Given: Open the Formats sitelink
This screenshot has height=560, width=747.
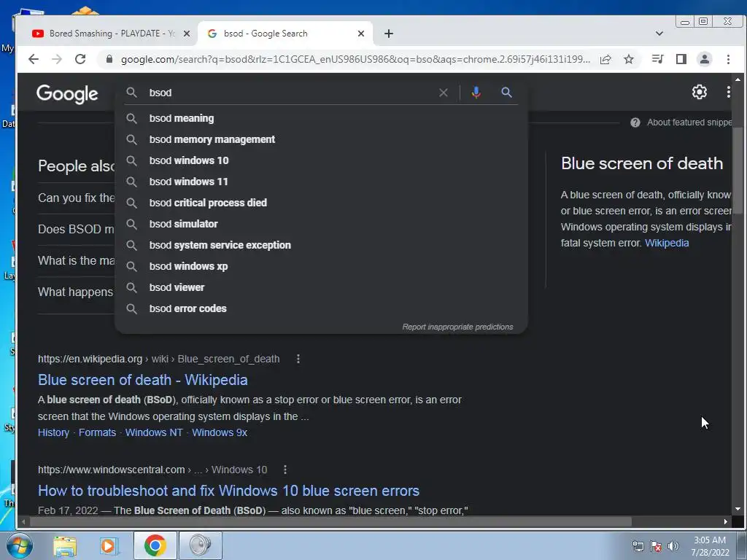Looking at the screenshot, I should point(97,432).
